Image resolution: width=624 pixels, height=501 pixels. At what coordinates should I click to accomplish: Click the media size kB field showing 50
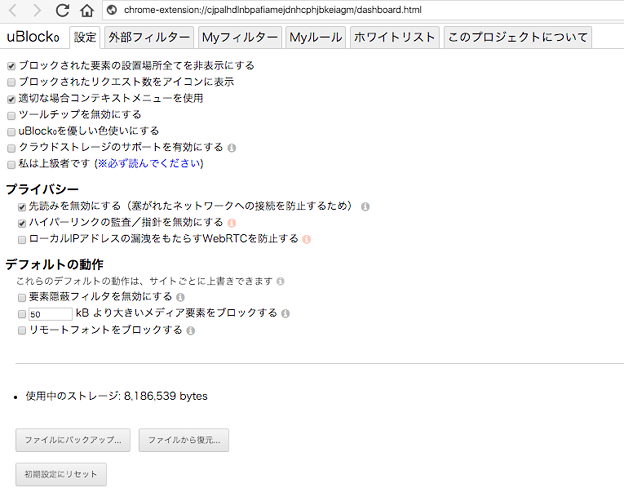click(50, 314)
